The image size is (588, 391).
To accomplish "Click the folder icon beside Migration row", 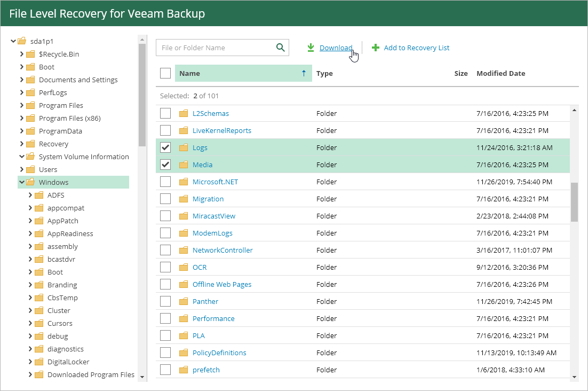I will pyautogui.click(x=184, y=199).
